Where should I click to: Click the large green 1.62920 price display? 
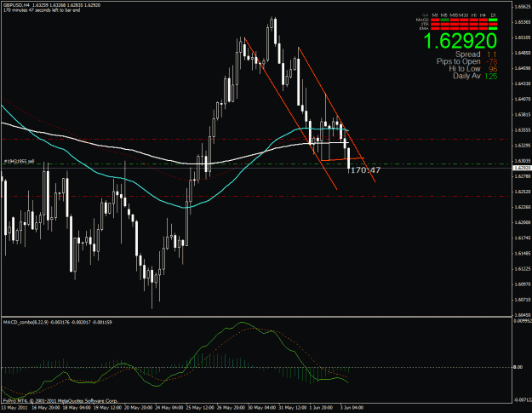(460, 41)
